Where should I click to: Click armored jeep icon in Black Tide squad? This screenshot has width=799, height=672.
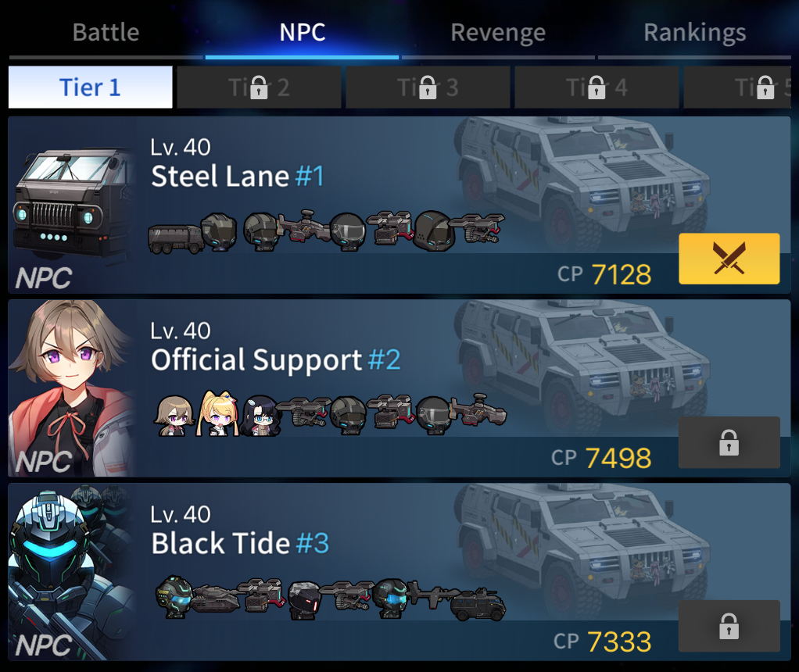tap(478, 604)
